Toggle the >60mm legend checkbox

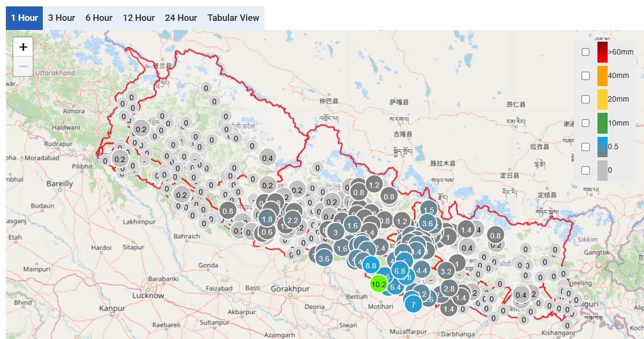(586, 52)
